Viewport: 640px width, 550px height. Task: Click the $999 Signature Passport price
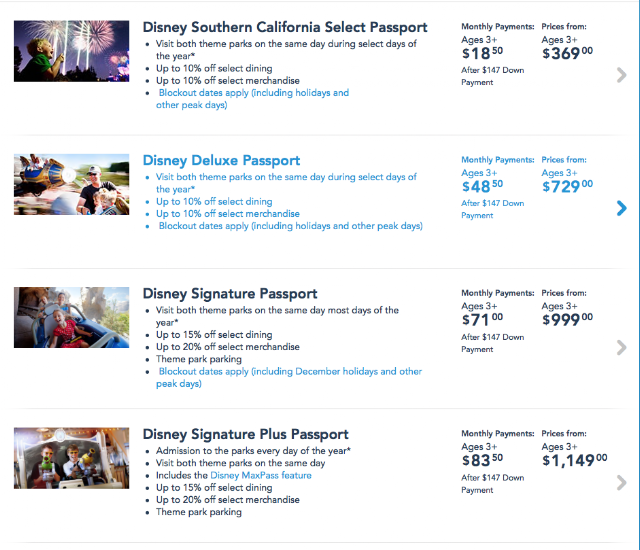click(567, 319)
